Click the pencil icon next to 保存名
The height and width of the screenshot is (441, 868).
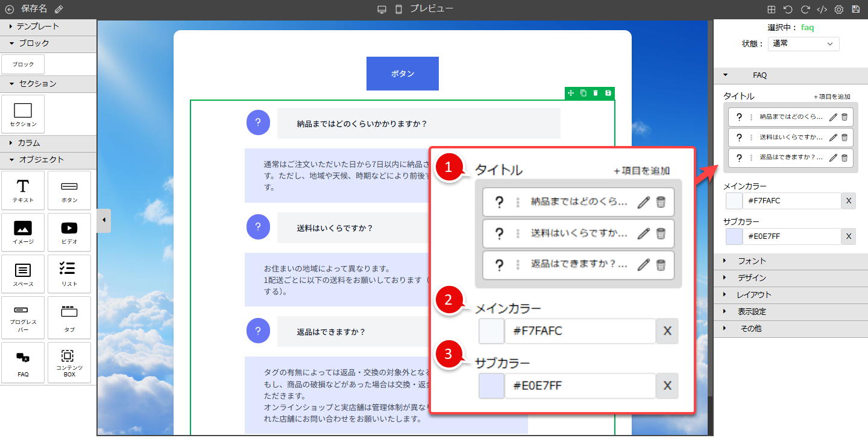click(58, 9)
